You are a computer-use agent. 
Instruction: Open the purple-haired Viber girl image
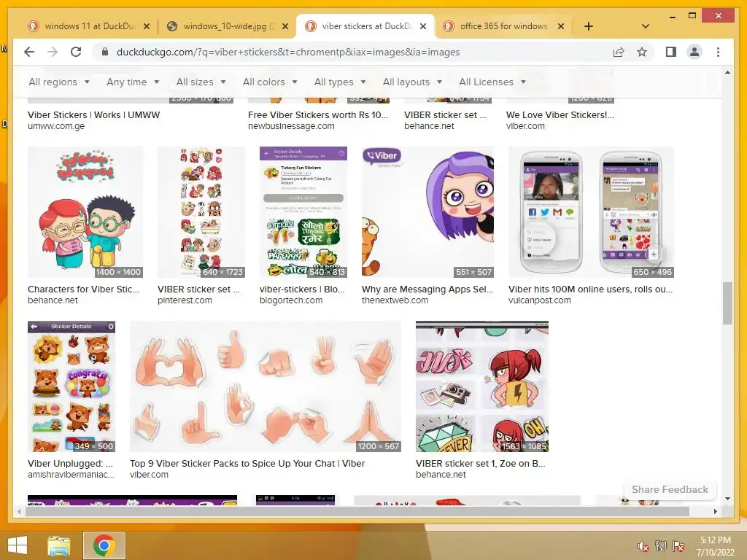pos(427,212)
